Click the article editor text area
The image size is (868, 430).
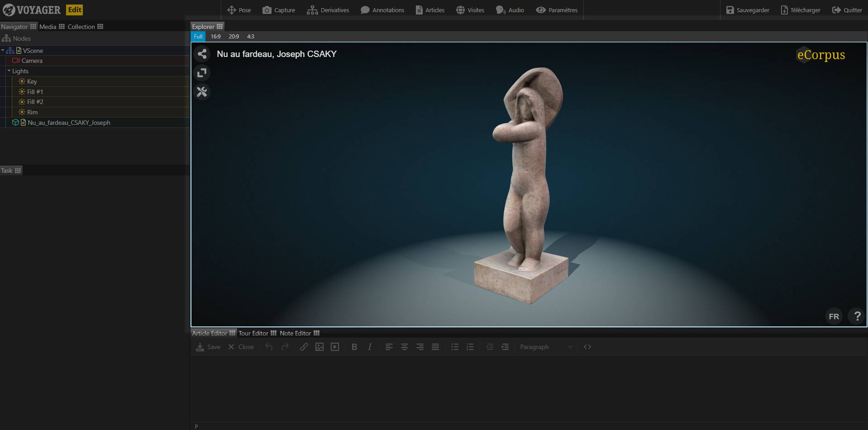tap(529, 389)
